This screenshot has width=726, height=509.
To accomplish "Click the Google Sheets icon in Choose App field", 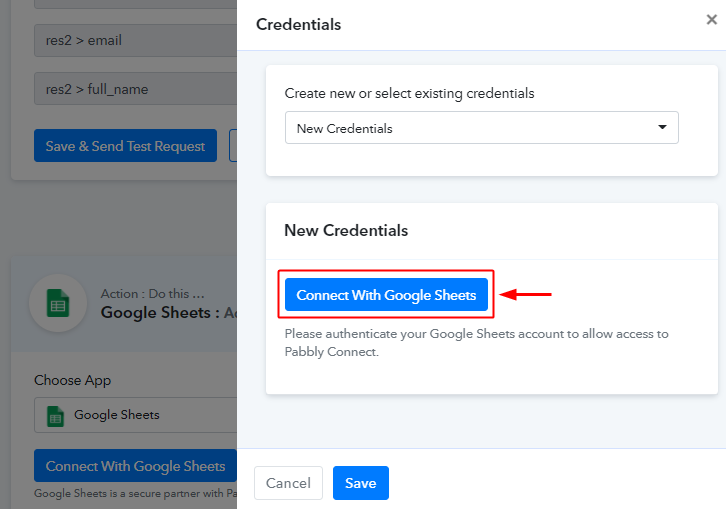I will click(56, 415).
